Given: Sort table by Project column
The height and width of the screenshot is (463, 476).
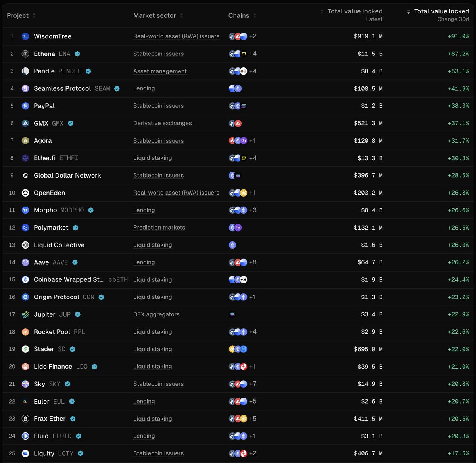Looking at the screenshot, I should tap(21, 15).
